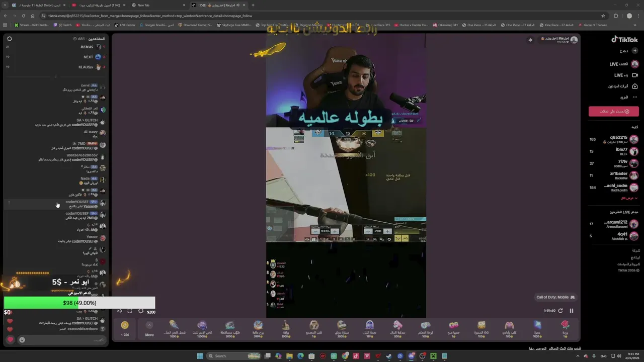Image resolution: width=644 pixels, height=362 pixels.
Task: Open the streamer's profile avatar
Action: tap(574, 39)
